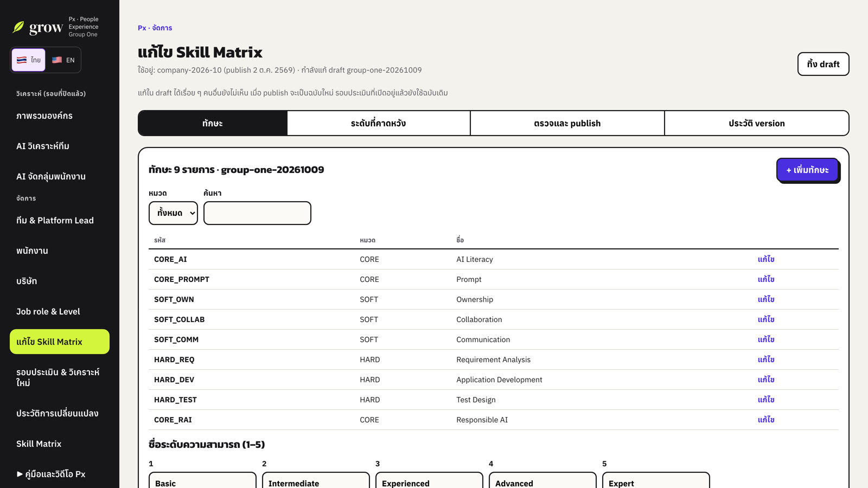
Task: Open Job role & Level page
Action: pos(60,311)
